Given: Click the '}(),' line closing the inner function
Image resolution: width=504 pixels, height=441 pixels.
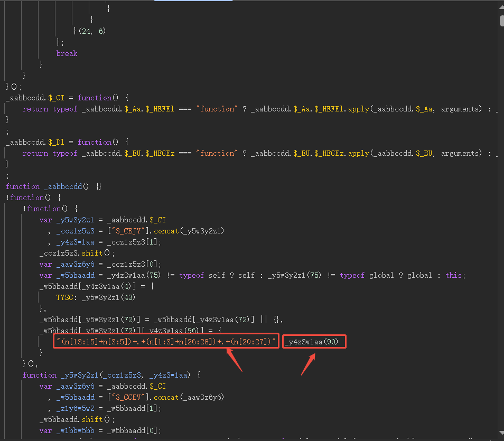Looking at the screenshot, I should (31, 364).
